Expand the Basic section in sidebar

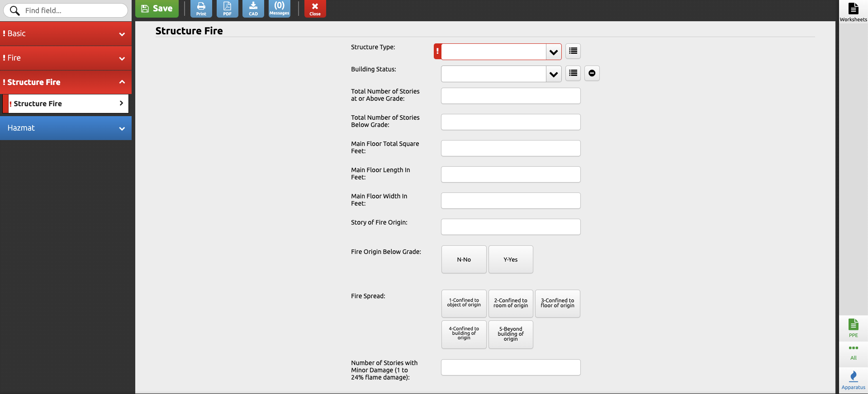(66, 33)
